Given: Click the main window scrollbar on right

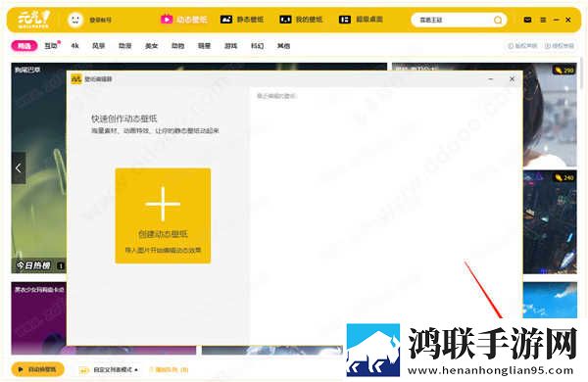Looking at the screenshot, I should (x=581, y=73).
